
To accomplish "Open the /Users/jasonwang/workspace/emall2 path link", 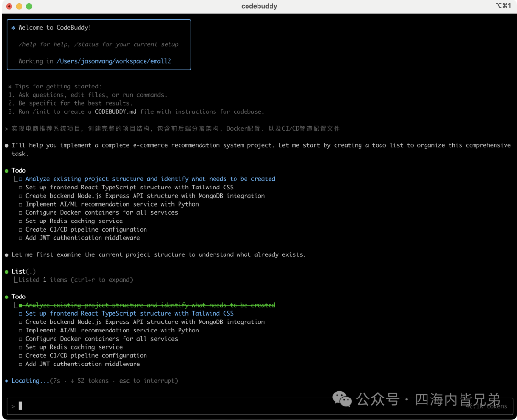I will 114,61.
